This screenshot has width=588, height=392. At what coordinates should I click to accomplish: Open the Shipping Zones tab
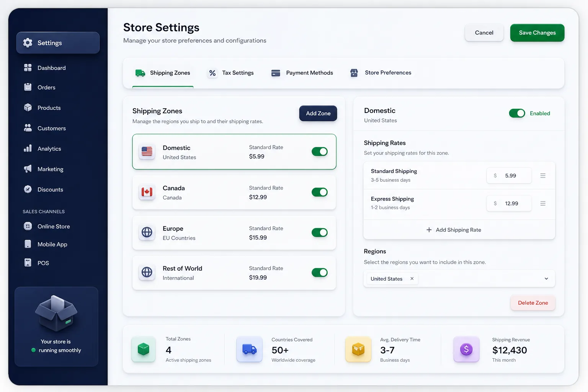(163, 73)
